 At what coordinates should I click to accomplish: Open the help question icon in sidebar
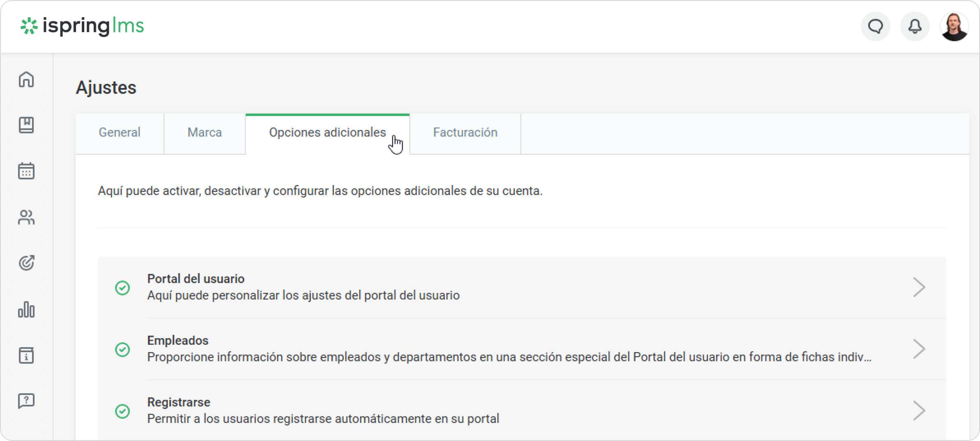[26, 401]
